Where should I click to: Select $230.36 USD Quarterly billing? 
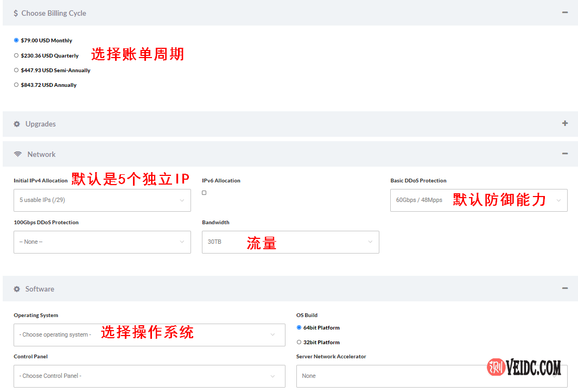(x=16, y=55)
